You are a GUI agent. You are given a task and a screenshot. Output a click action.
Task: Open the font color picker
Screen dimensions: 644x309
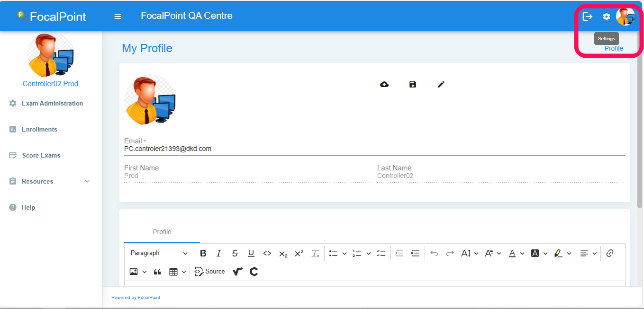click(516, 253)
